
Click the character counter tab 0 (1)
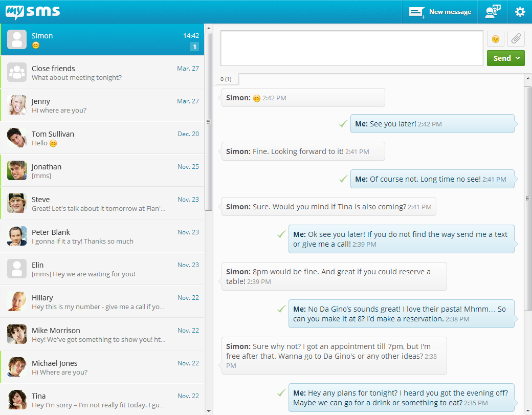point(226,79)
